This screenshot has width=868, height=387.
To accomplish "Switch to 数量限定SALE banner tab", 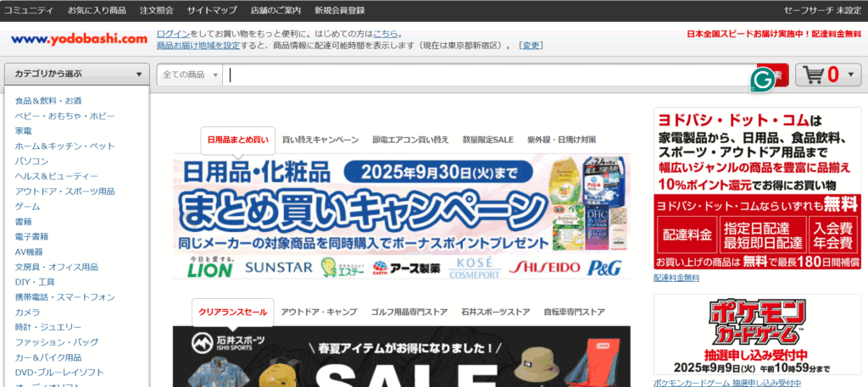I will click(488, 140).
